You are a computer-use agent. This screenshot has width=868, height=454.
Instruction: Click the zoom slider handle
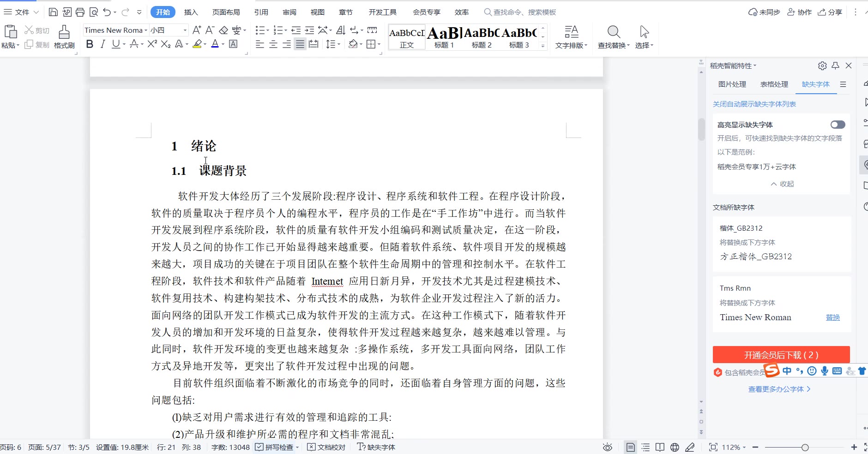point(805,447)
